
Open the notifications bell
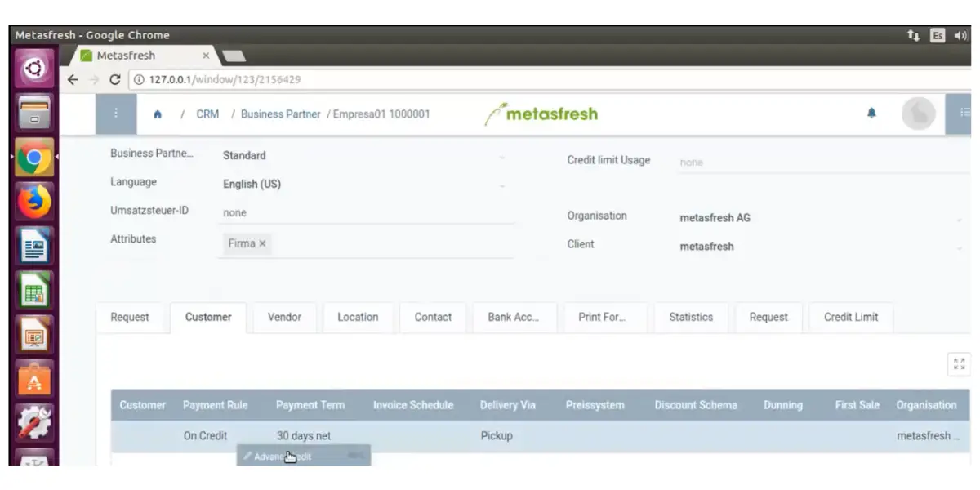point(871,114)
